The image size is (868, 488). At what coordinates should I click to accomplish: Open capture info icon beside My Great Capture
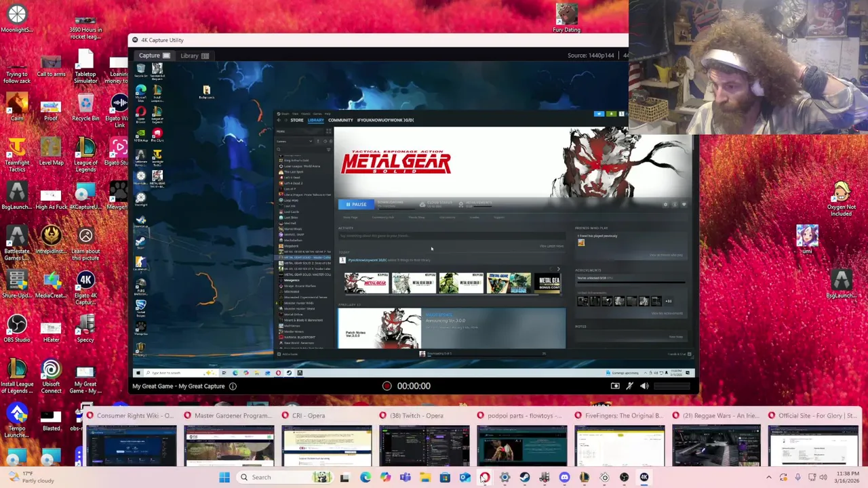233,386
